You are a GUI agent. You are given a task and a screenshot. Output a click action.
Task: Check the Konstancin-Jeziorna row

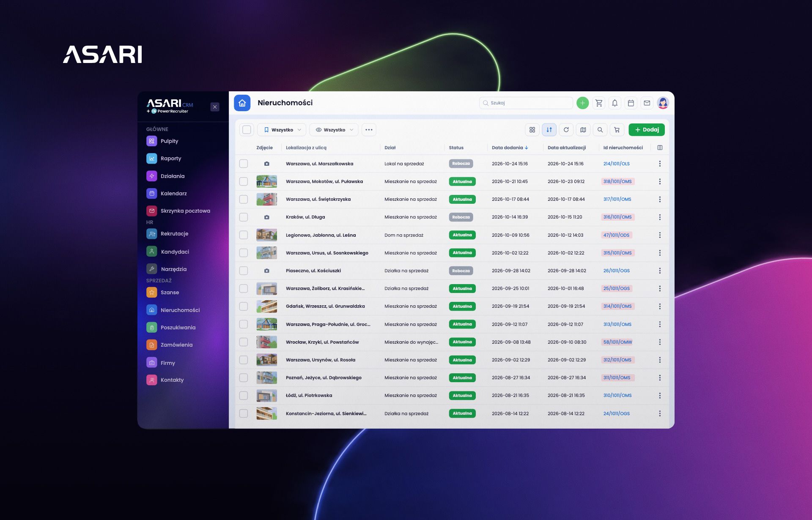(x=244, y=413)
